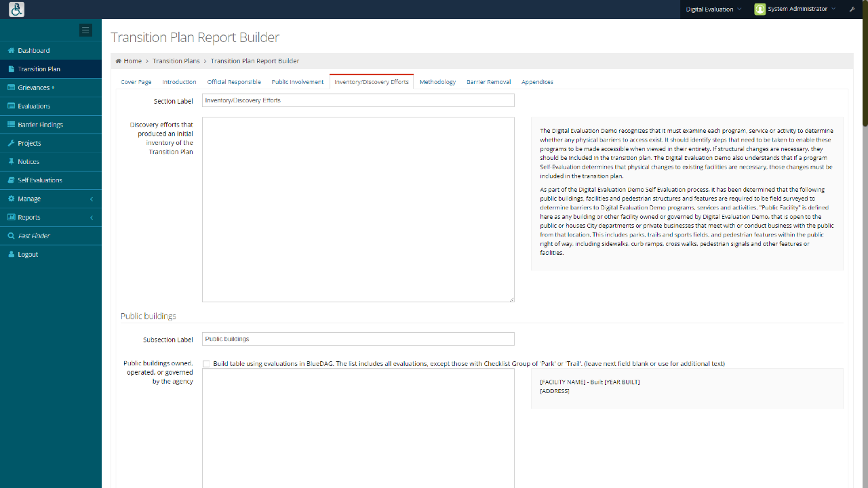The height and width of the screenshot is (488, 868).
Task: Open Barrier Findings from sidebar
Action: click(51, 125)
